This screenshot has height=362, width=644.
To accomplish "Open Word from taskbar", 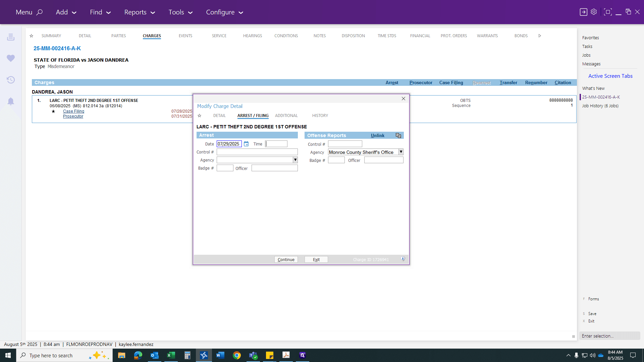I will [x=220, y=355].
